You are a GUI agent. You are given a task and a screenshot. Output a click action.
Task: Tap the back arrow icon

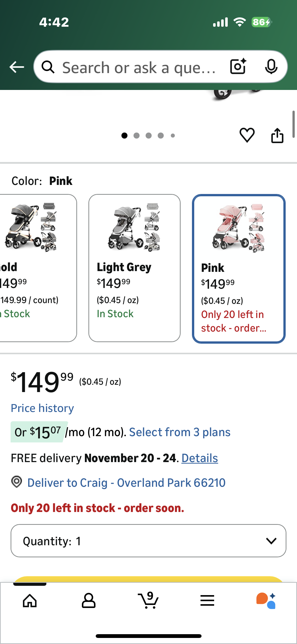17,67
